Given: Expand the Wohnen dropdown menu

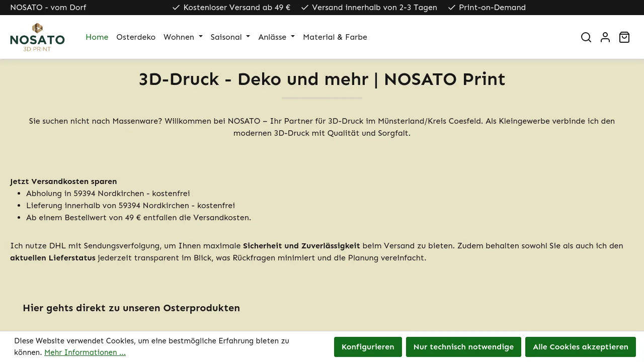Looking at the screenshot, I should coord(183,37).
